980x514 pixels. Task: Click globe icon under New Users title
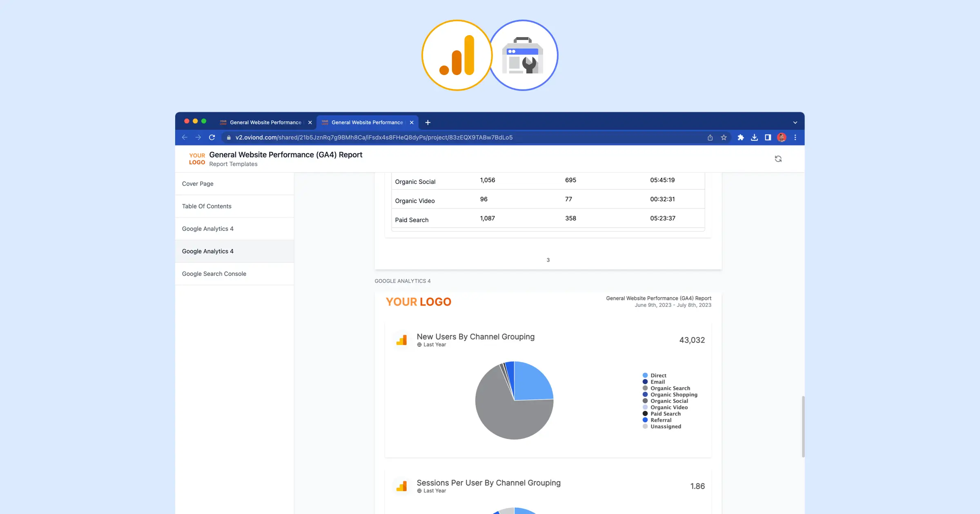pos(419,345)
